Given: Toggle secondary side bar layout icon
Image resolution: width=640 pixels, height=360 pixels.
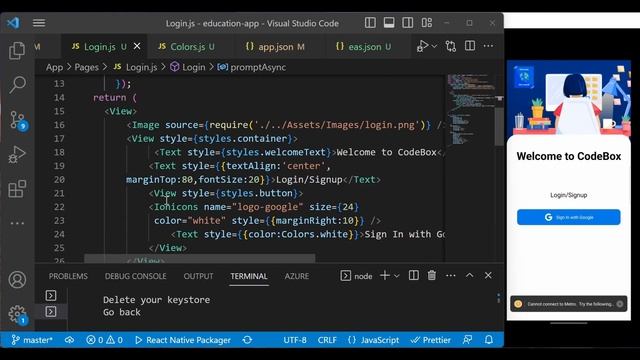Looking at the screenshot, I should pyautogui.click(x=407, y=23).
